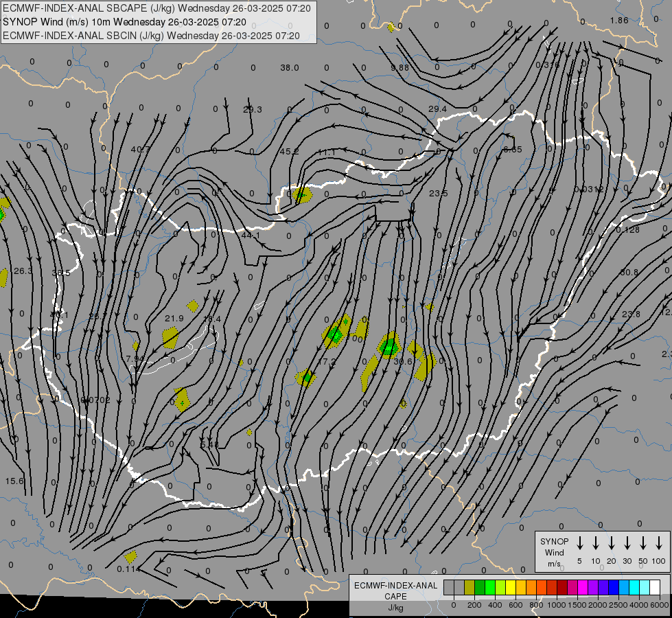Click the 29.4 value on the map
The width and height of the screenshot is (672, 618).
[x=437, y=109]
